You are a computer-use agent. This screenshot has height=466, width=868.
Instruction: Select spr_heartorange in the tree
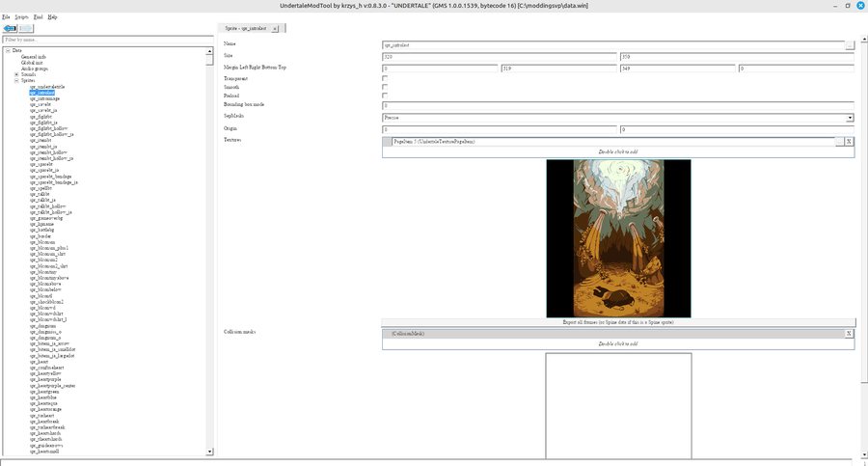[x=45, y=409]
